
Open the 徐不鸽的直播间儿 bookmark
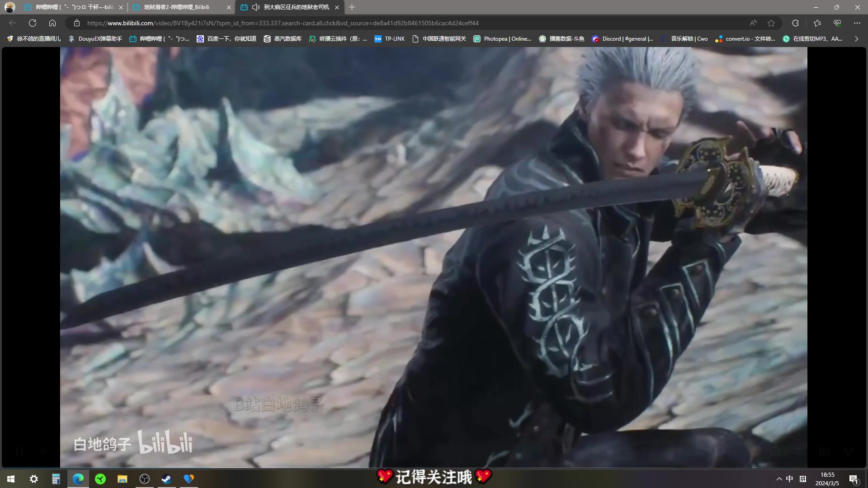(x=34, y=39)
